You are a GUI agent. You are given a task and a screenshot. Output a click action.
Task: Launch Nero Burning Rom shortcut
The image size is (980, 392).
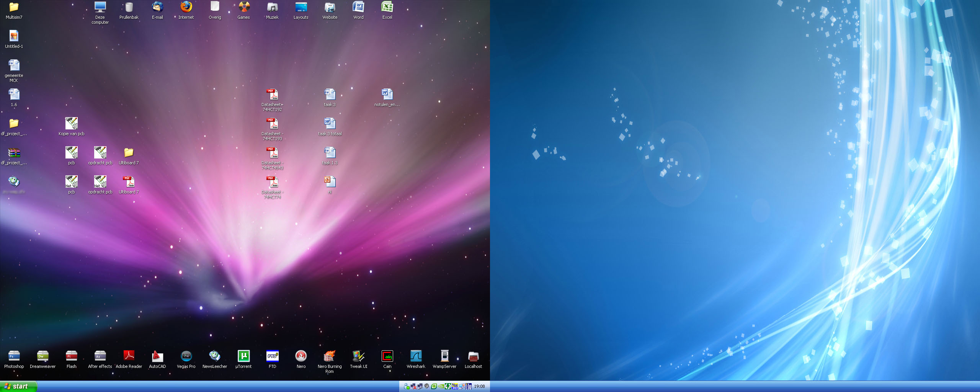330,362
